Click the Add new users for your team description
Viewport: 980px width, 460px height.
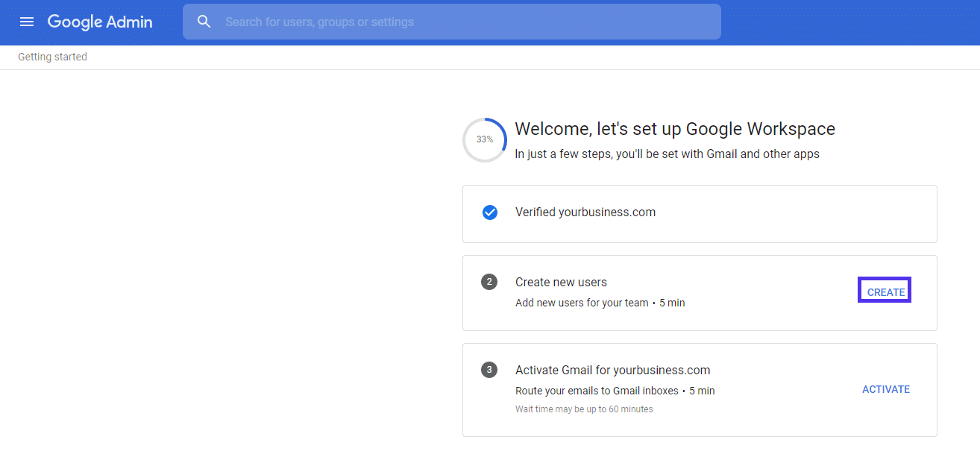582,303
